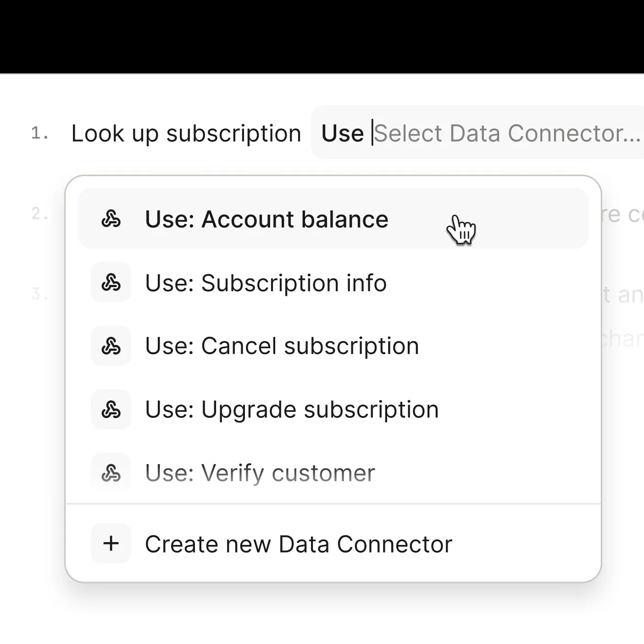Click inside the Select Data Connector placeholder text
644x644 pixels.
click(x=505, y=133)
